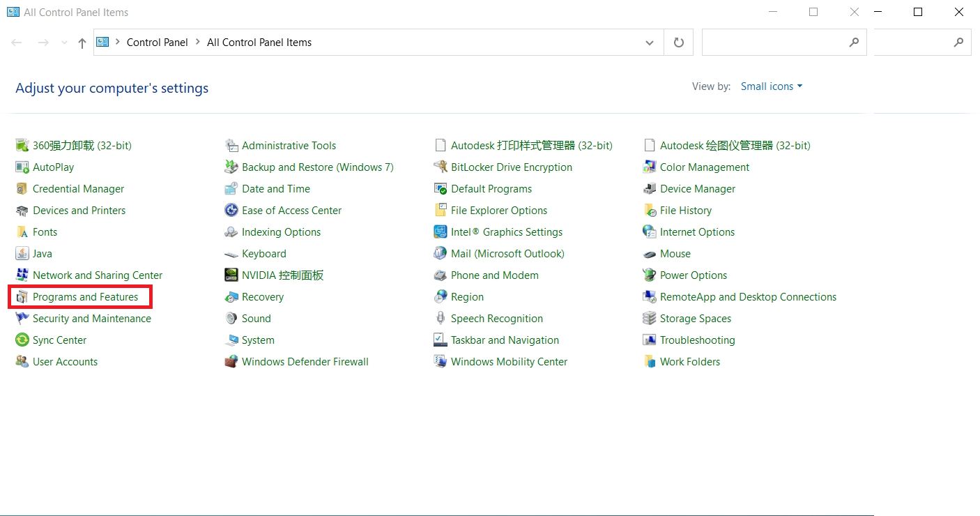Open the Region link

point(467,296)
